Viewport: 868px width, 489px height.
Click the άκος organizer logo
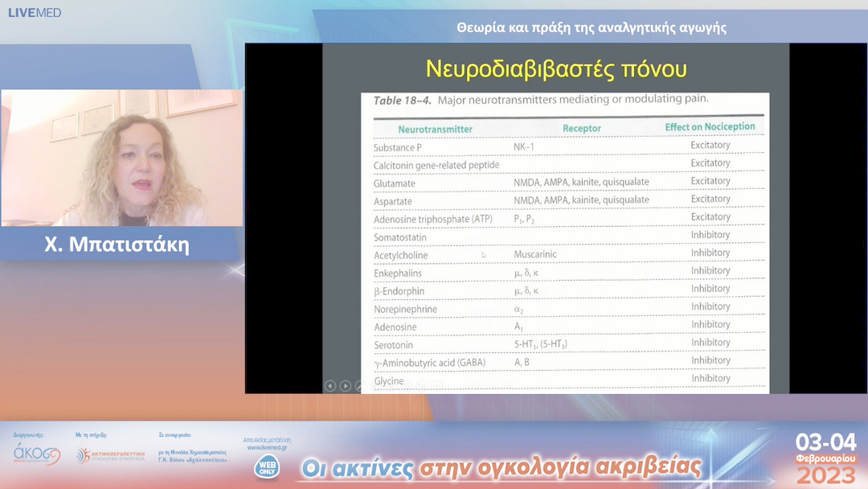[x=36, y=454]
